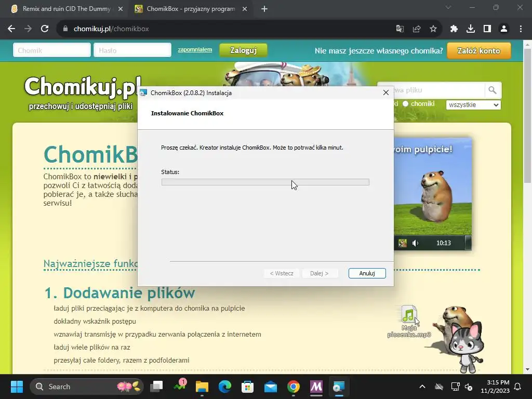Click the installation status progress bar

tap(265, 182)
